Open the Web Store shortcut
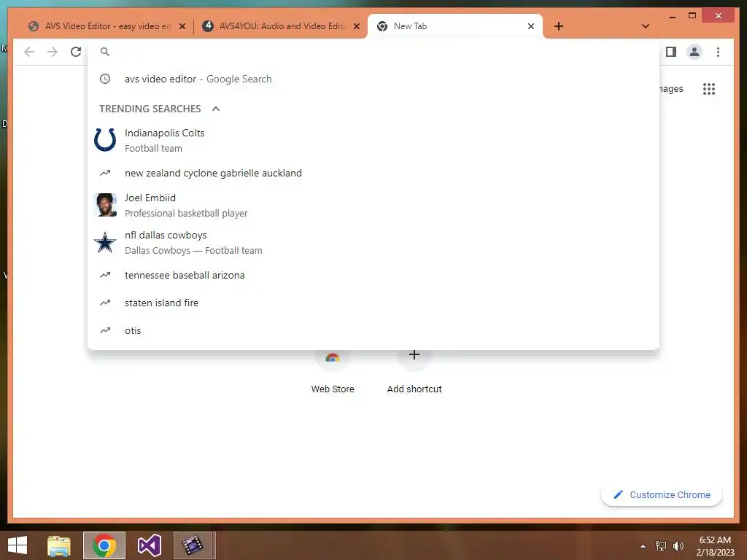This screenshot has height=560, width=747. tap(333, 373)
